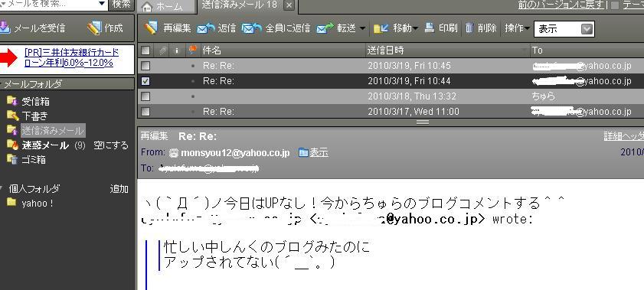Click 空にする to empty spam
644x290 pixels.
pos(111,145)
